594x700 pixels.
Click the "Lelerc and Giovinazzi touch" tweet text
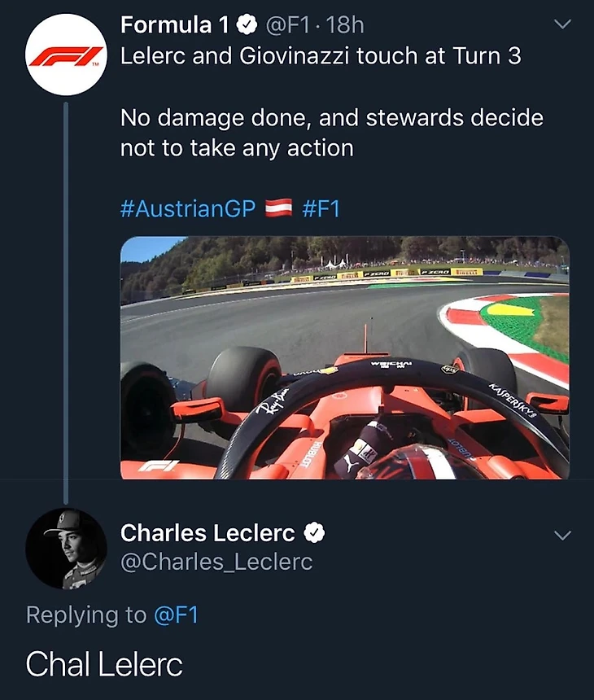(x=321, y=57)
